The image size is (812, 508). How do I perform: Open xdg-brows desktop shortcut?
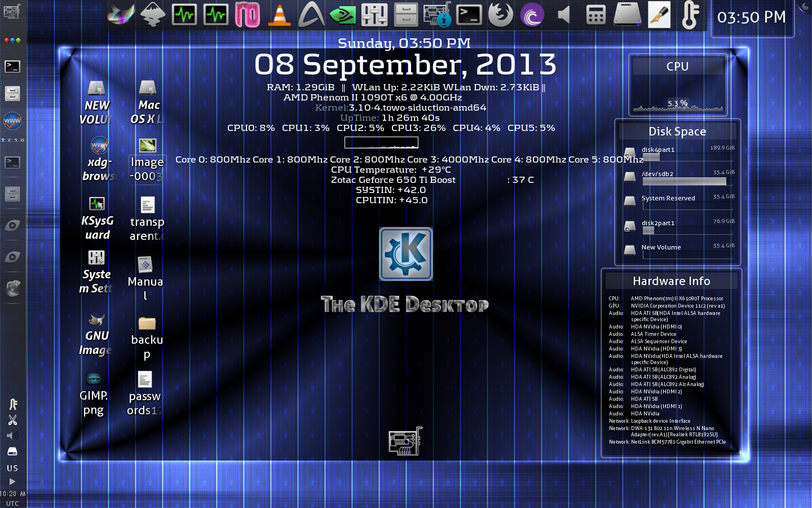click(x=99, y=160)
